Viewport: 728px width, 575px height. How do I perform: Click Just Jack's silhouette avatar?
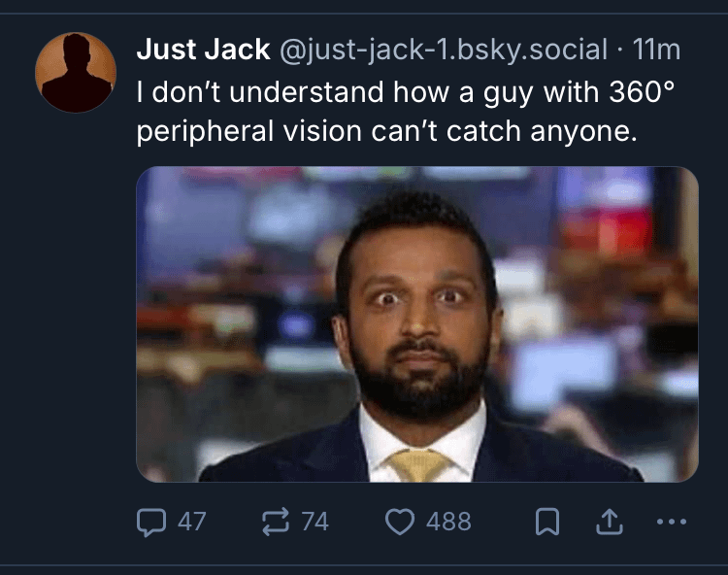[x=76, y=73]
